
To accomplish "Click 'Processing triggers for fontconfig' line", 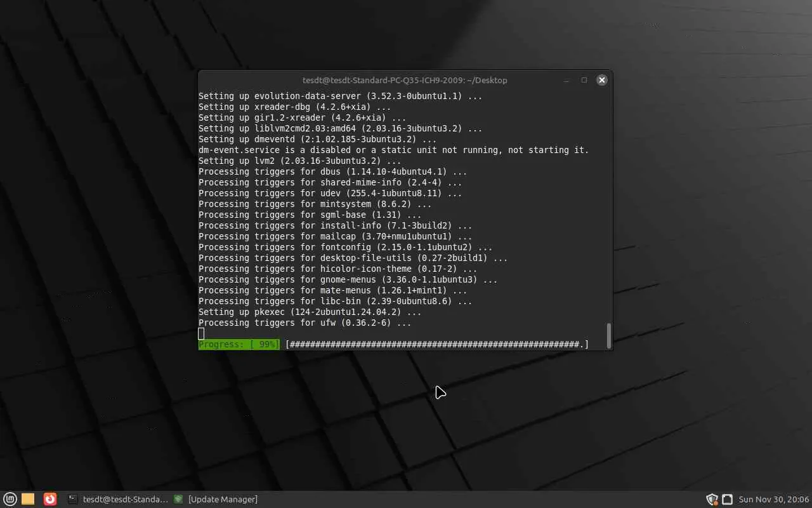I will (345, 247).
